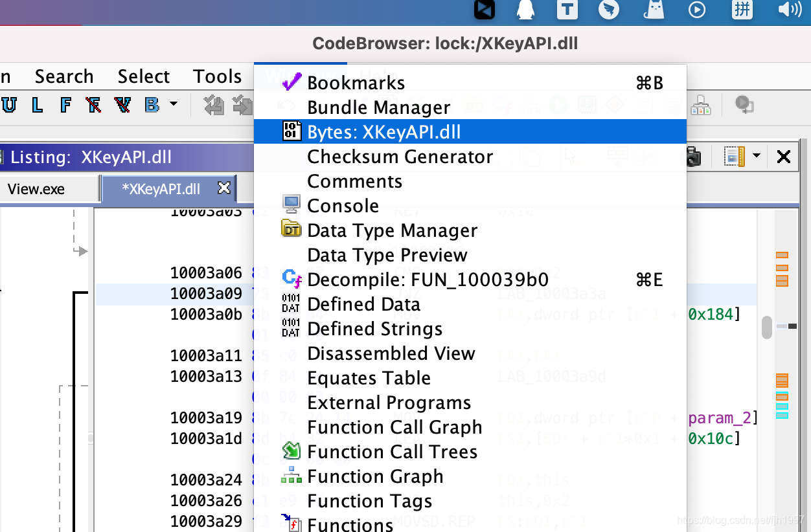Click the volume speaker icon in menu bar
Viewport: 811px width, 532px height.
point(789,10)
